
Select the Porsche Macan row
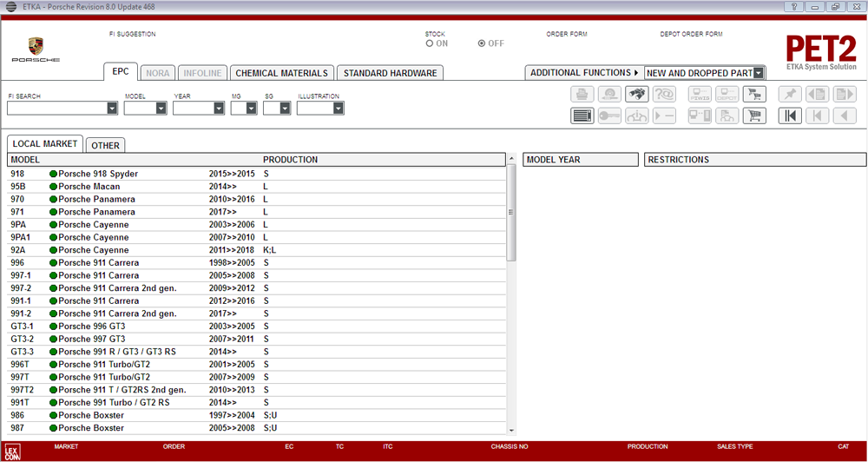257,187
